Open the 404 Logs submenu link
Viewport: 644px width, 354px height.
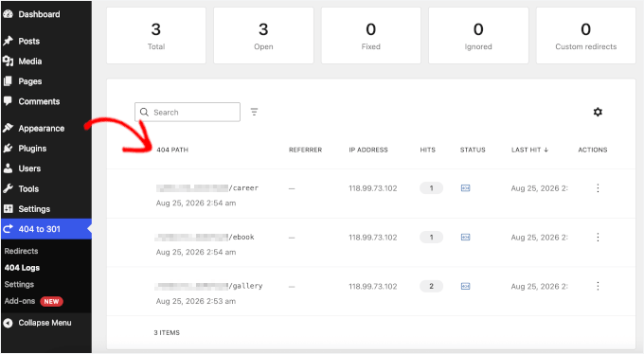[x=22, y=268]
